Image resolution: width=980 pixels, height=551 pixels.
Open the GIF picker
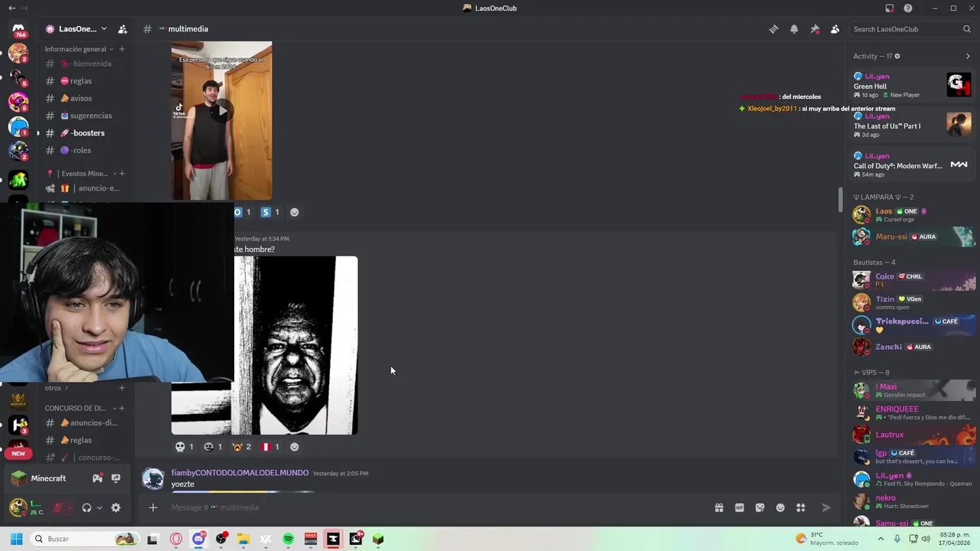[740, 507]
